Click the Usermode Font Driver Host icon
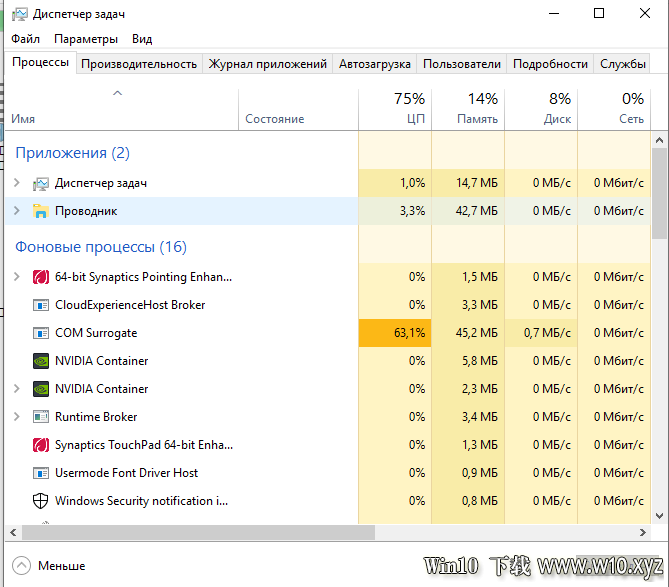Screen dimensions: 669x587 (x=41, y=473)
